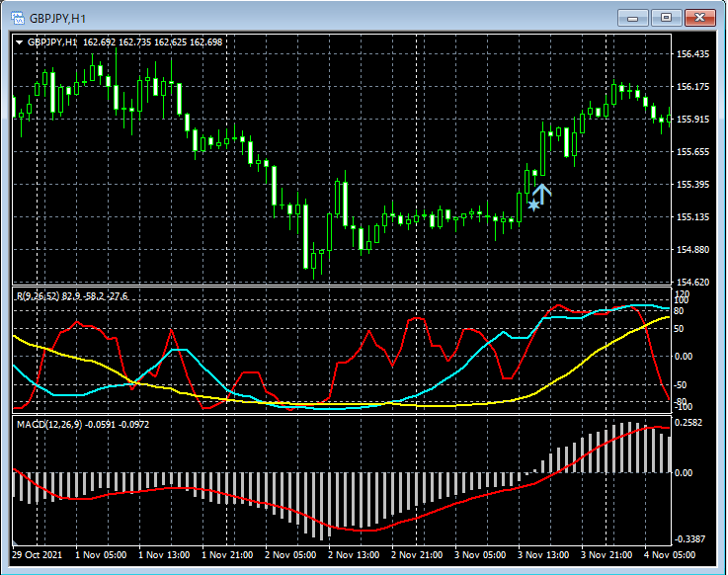
Task: Click the blue up-arrow buy signal
Action: point(542,193)
